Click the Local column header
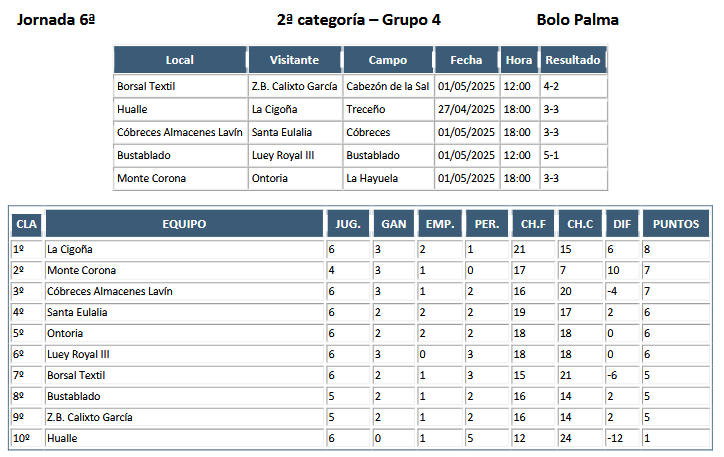724x457 pixels. tap(180, 60)
